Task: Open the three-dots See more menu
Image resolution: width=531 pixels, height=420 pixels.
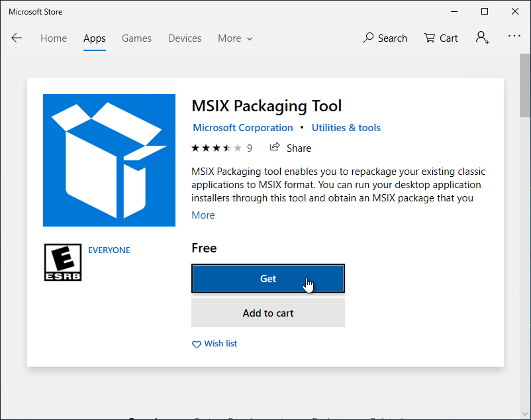Action: pos(514,36)
